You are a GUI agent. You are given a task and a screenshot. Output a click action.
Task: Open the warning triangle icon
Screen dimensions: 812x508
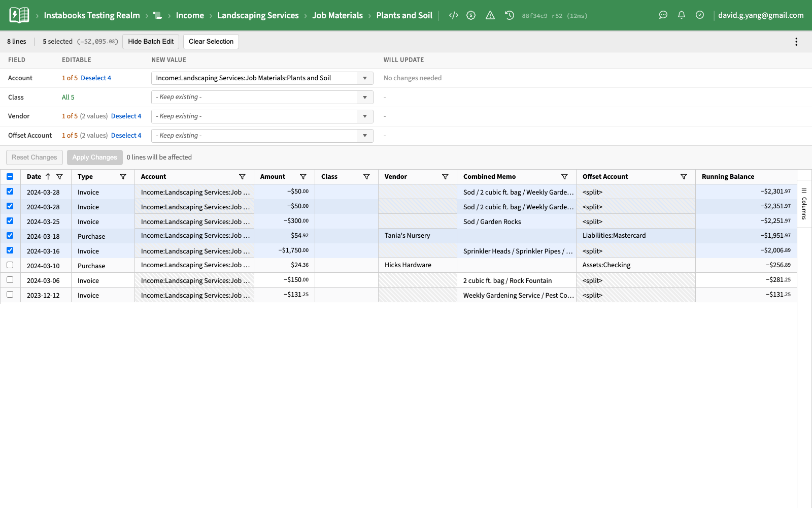click(x=490, y=15)
